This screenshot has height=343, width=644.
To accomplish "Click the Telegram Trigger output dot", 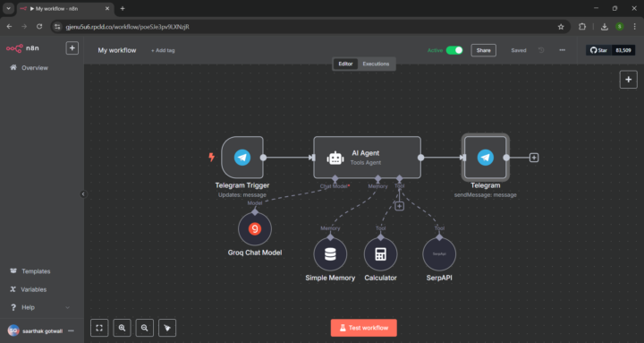I will click(263, 158).
